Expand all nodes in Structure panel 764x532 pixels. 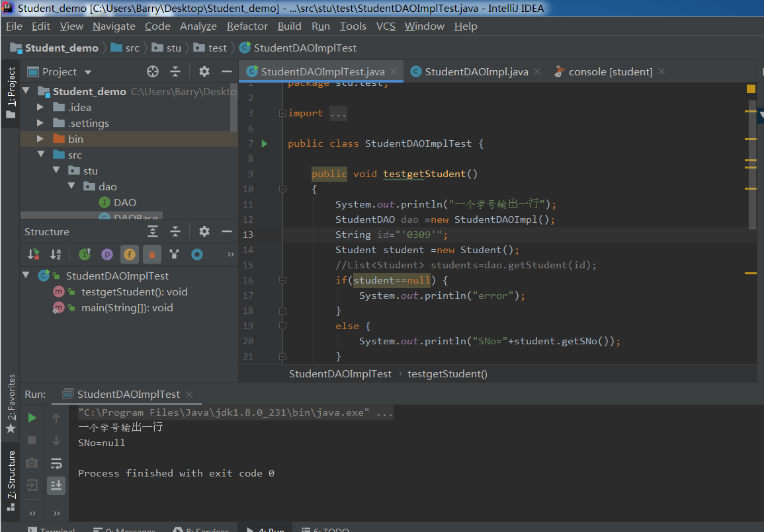point(153,231)
